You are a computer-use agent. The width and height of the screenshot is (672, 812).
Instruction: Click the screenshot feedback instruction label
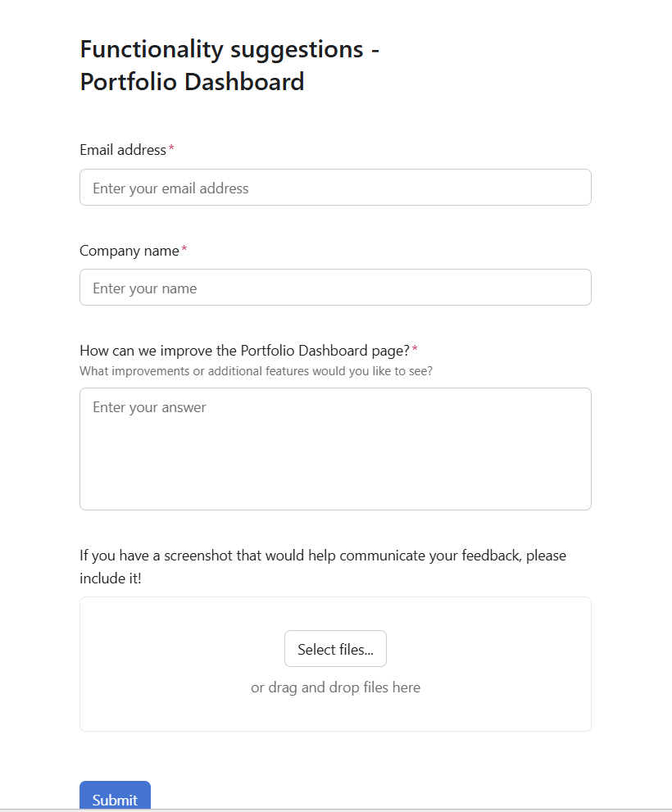pyautogui.click(x=323, y=566)
